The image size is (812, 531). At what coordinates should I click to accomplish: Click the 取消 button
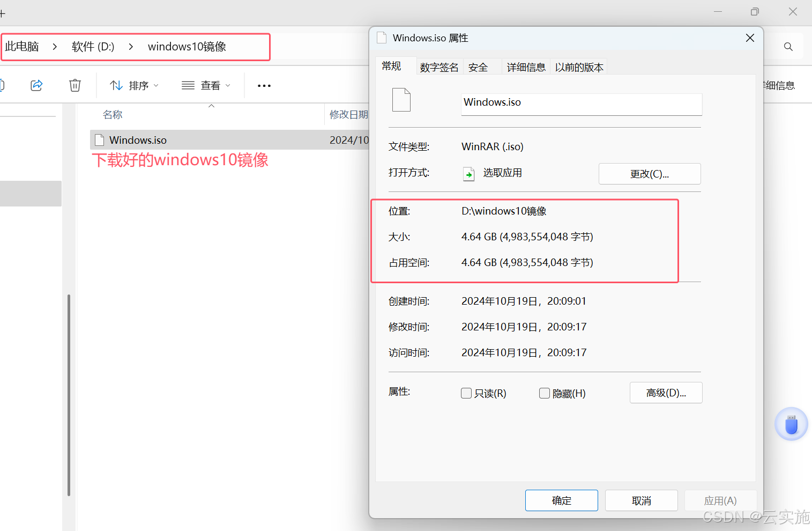[x=642, y=500]
